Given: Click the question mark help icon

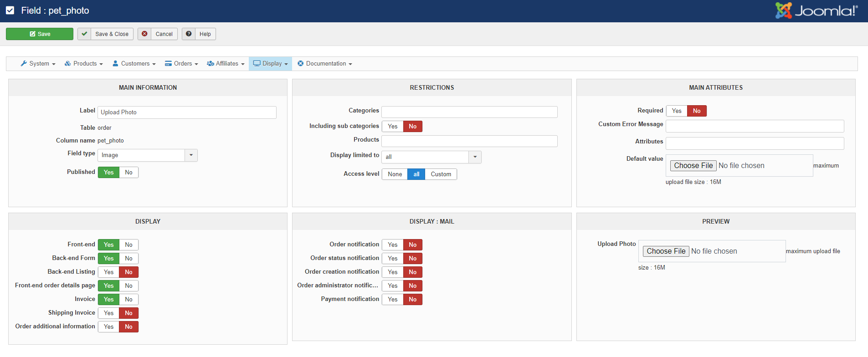Looking at the screenshot, I should [189, 34].
